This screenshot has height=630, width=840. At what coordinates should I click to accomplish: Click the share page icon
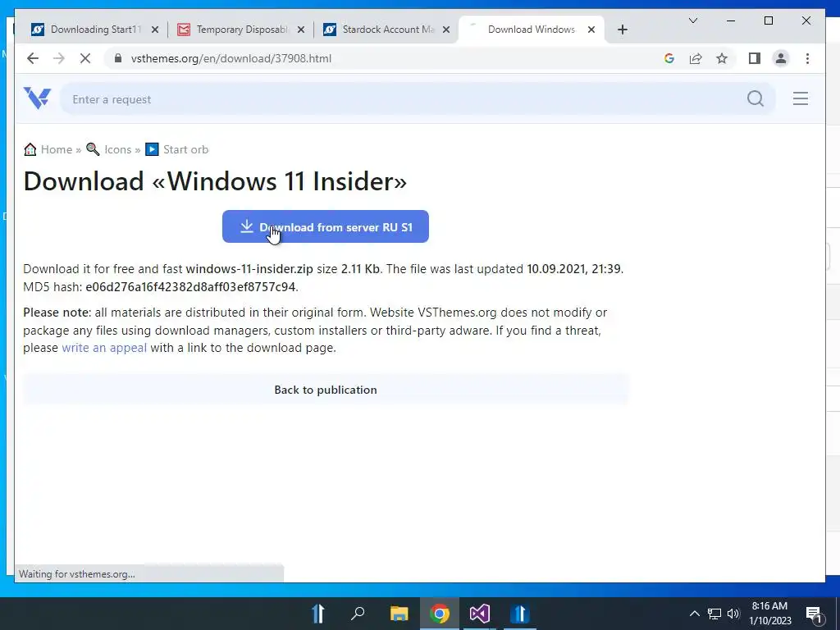[x=696, y=58]
